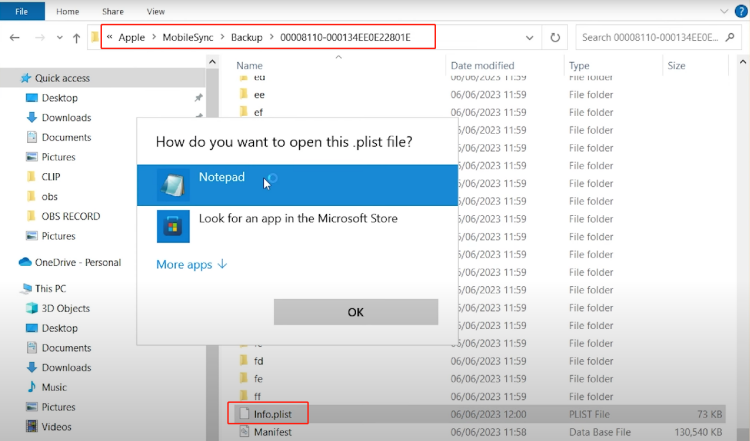This screenshot has width=750, height=441.
Task: Expand the ribbon with the chevron
Action: tap(724, 11)
